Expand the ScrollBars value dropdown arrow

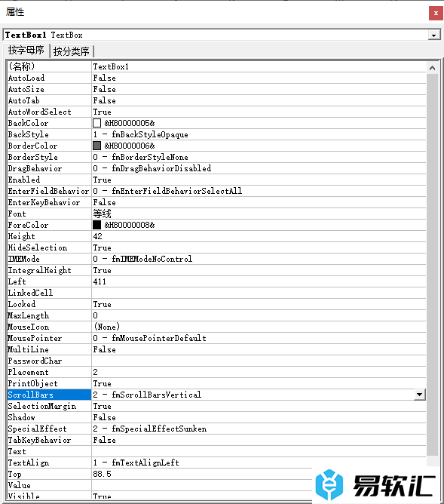pyautogui.click(x=419, y=395)
